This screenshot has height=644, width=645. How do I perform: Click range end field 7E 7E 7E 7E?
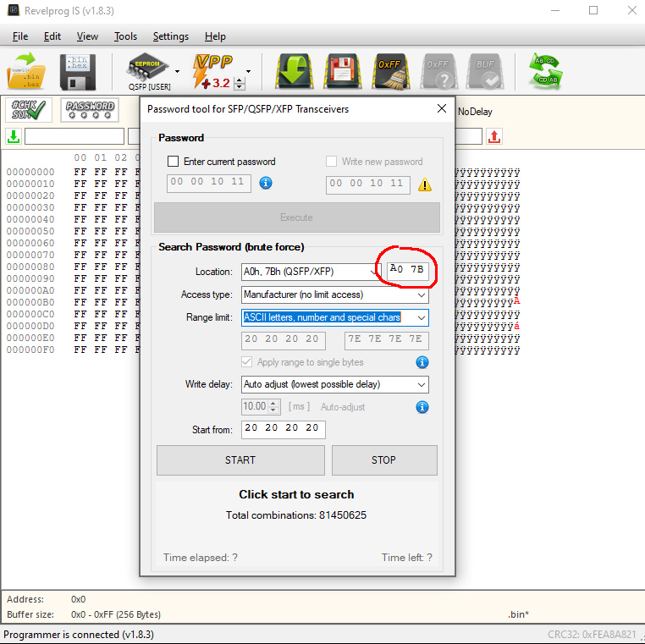(x=386, y=340)
